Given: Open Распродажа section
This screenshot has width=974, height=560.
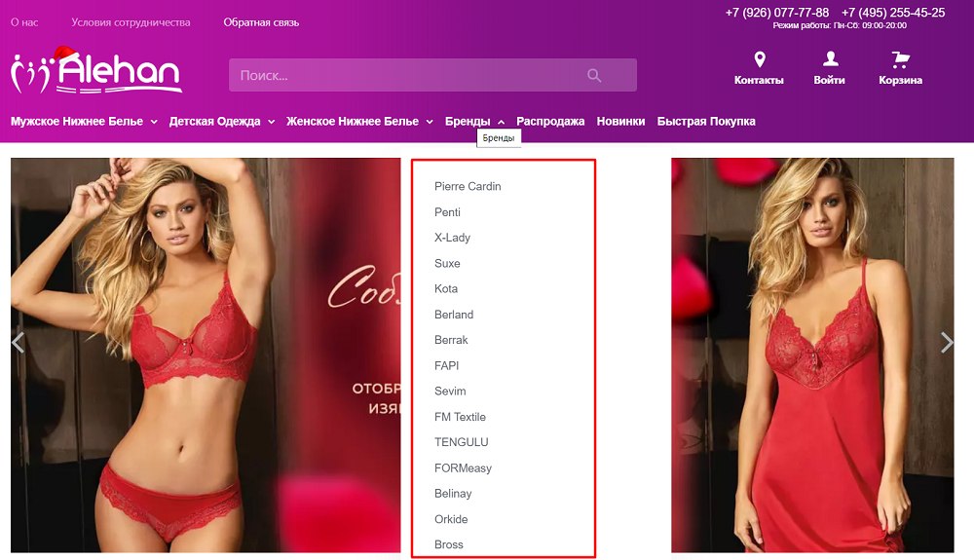Looking at the screenshot, I should click(550, 122).
